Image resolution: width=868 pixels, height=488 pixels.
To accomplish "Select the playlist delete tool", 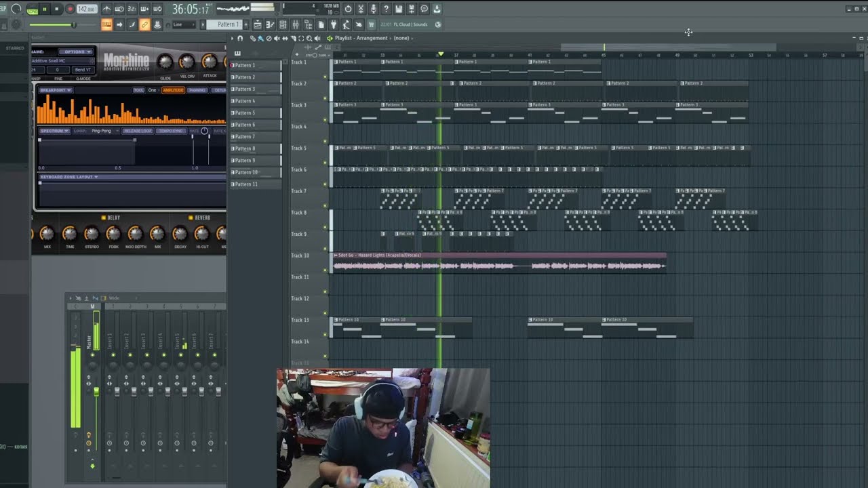I will (269, 39).
